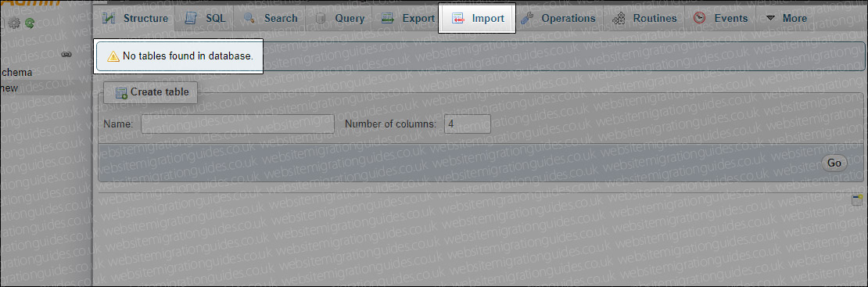Click the Create table heading

[x=151, y=92]
